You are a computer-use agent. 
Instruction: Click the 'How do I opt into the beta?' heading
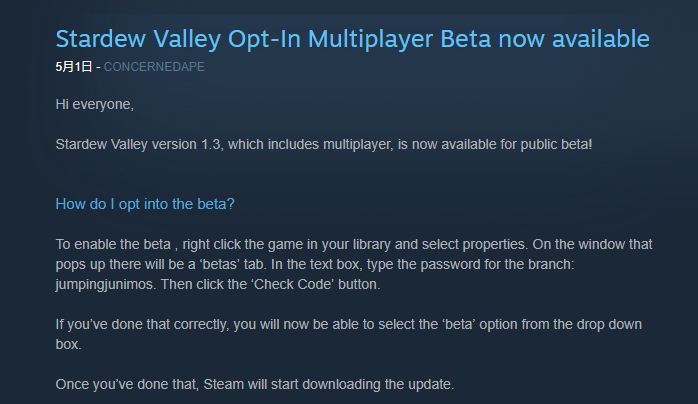(x=145, y=204)
